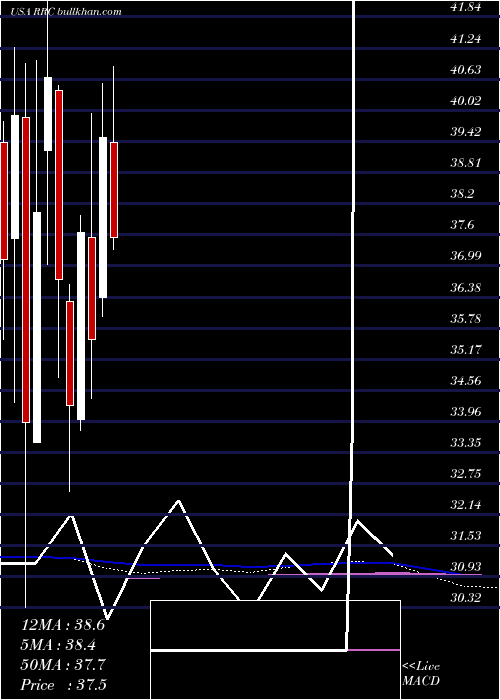Screen dimensions: 500x700
Task: Click the 36.99 price axis label
Action: (x=466, y=256)
